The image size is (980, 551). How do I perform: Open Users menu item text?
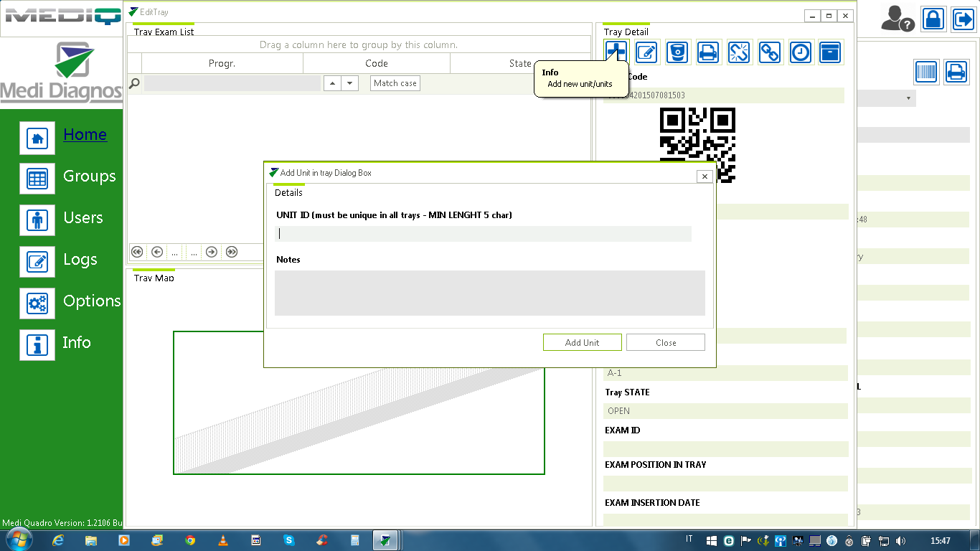83,218
